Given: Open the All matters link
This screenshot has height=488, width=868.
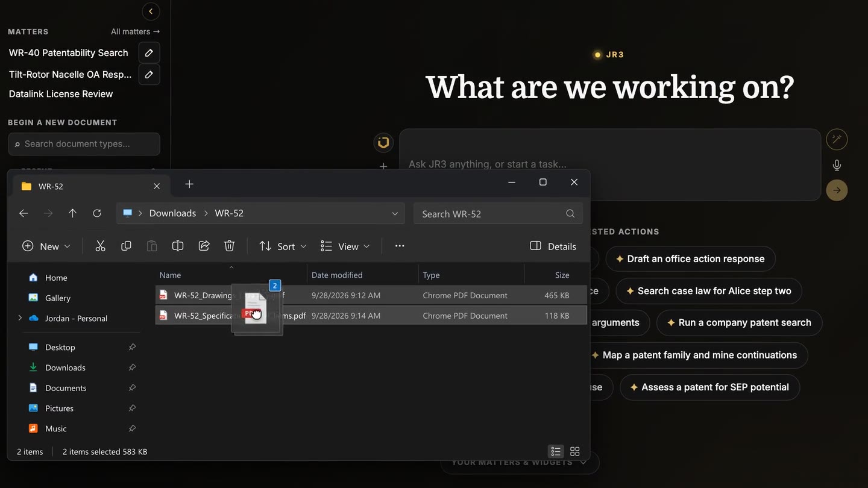Looking at the screenshot, I should [135, 31].
